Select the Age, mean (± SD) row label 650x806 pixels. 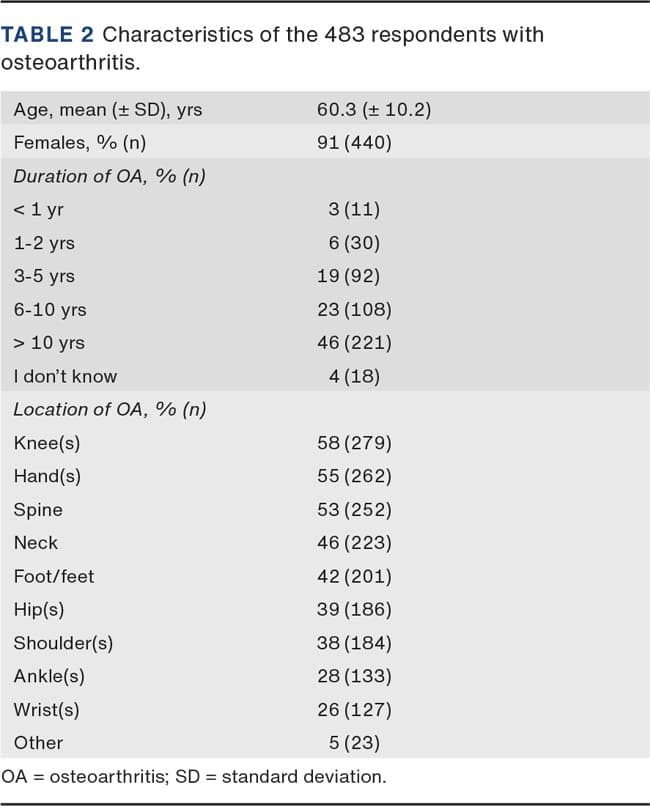pos(107,109)
